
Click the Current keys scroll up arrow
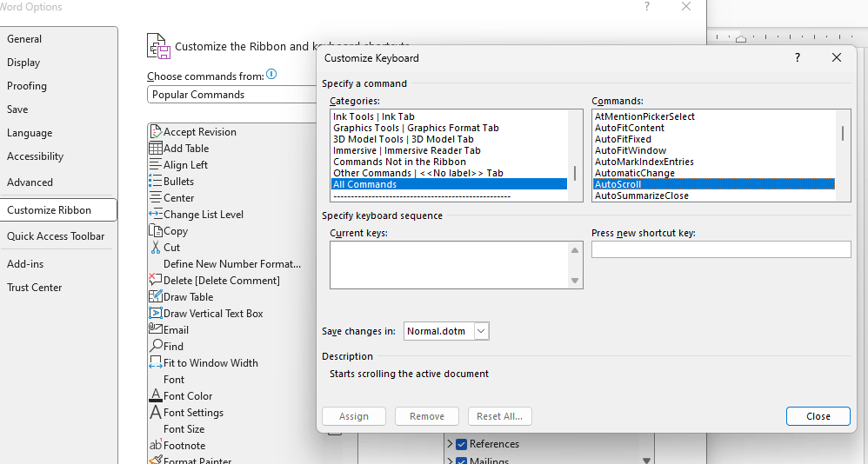pyautogui.click(x=575, y=250)
